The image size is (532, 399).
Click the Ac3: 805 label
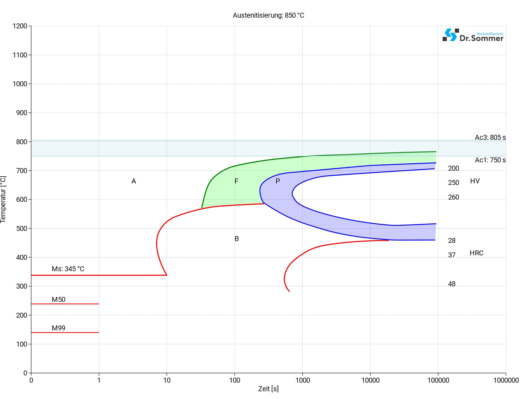click(x=490, y=137)
